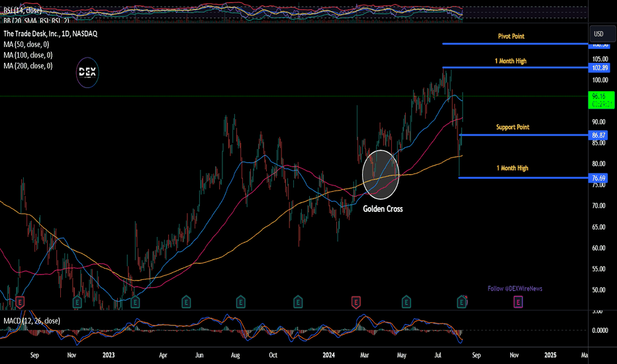Screen dimensions: 617x364
Task: Select the MA (200, close, 0) indicator legend
Action: point(28,66)
